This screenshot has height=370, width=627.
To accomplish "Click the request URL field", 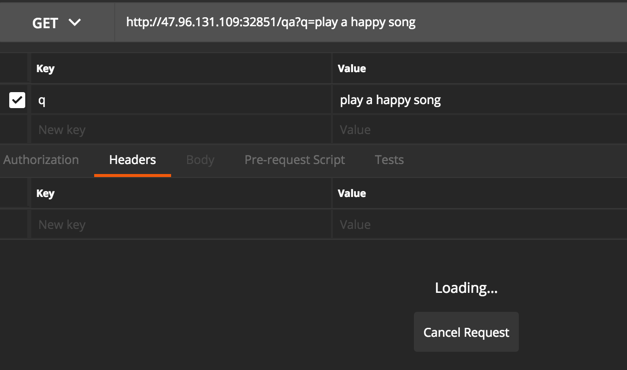I will click(x=371, y=22).
